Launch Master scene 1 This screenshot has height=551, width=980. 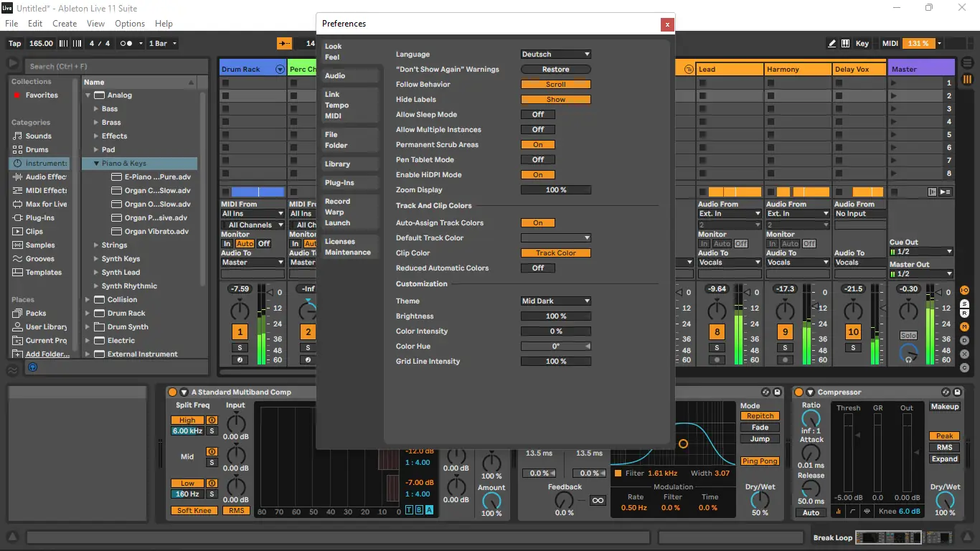click(893, 83)
